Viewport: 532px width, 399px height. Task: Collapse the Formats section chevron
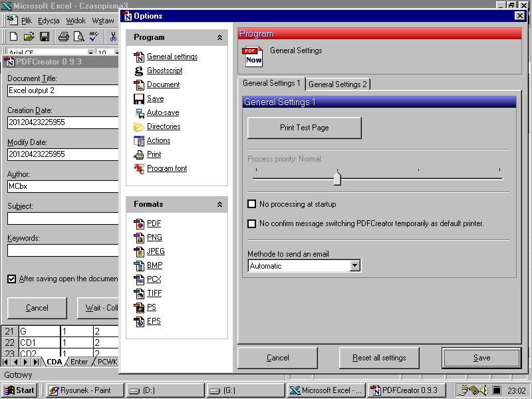219,205
